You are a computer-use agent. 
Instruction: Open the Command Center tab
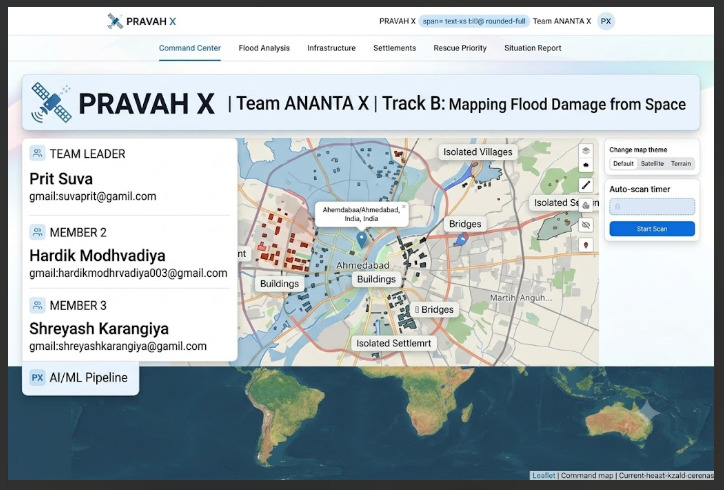(x=190, y=48)
